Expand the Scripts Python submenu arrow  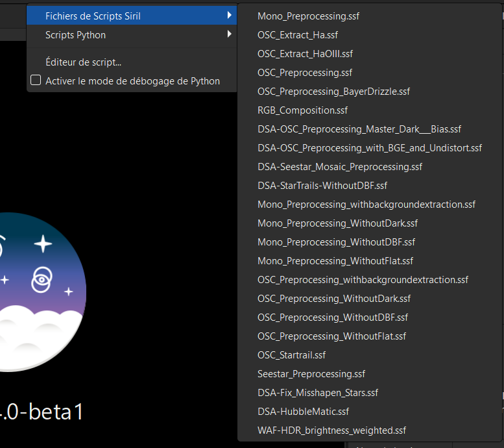point(229,34)
